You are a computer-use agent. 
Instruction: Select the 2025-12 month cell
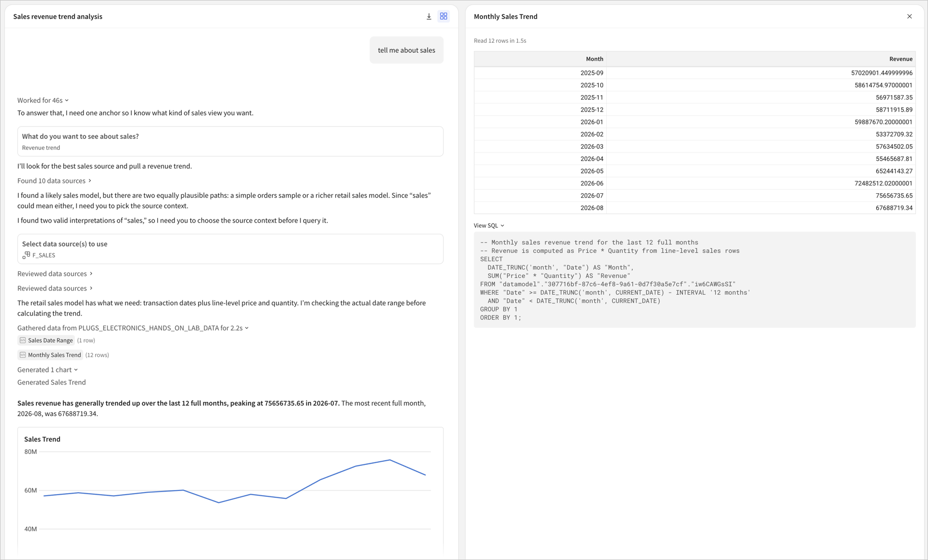pyautogui.click(x=540, y=110)
